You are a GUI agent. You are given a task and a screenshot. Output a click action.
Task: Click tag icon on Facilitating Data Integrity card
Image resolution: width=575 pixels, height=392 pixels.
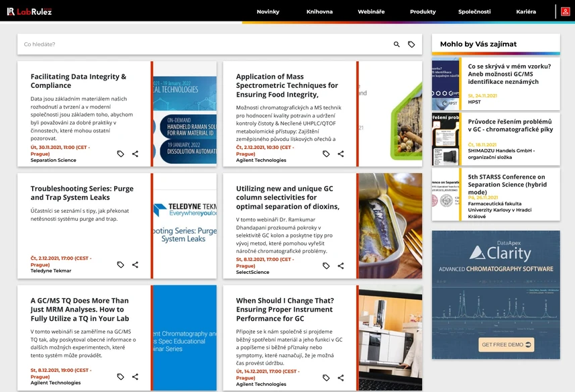[x=121, y=154]
